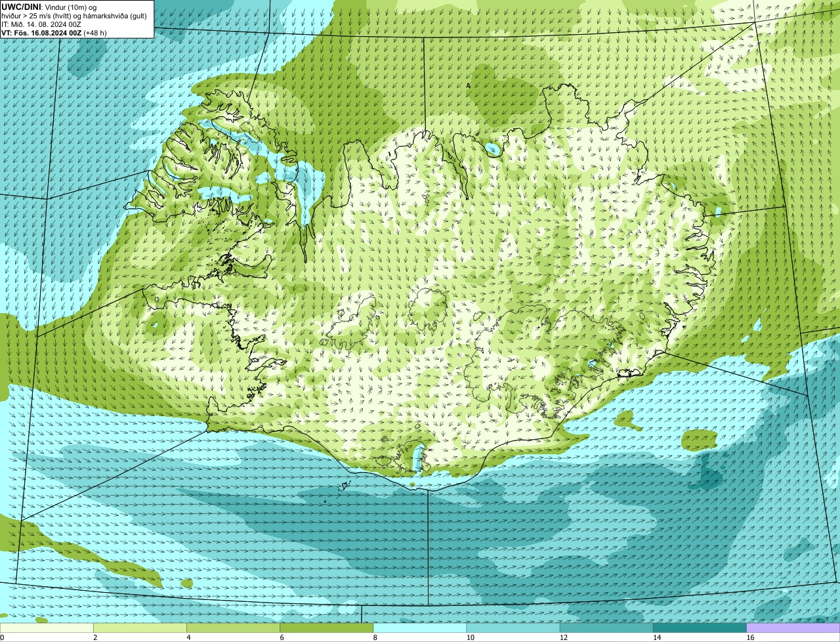The height and width of the screenshot is (642, 840).
Task: Click the "16" label under the colour scale
Action: [751, 637]
